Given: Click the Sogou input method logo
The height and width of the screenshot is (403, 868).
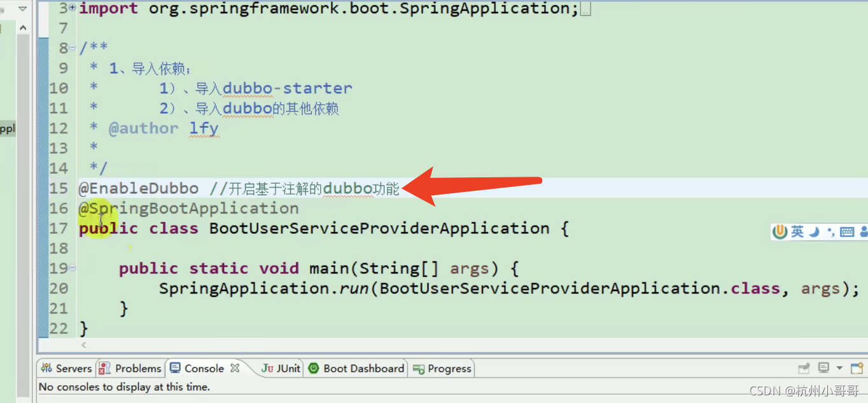Looking at the screenshot, I should (780, 232).
